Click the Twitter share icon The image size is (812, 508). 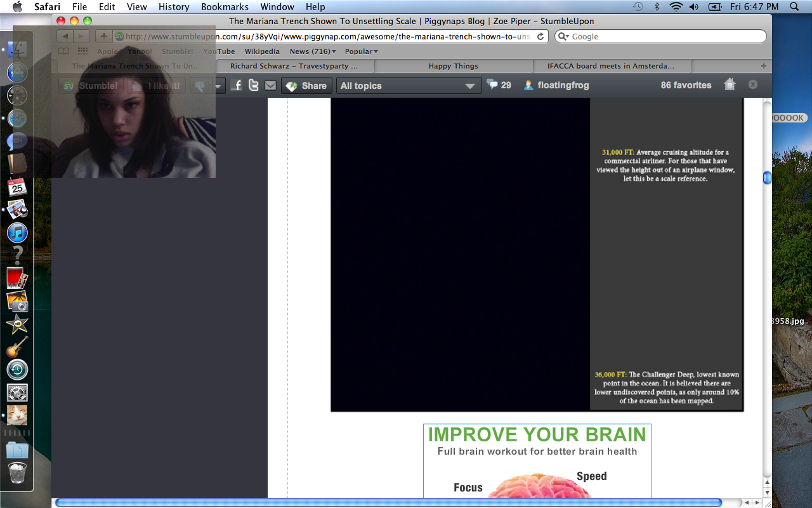254,85
